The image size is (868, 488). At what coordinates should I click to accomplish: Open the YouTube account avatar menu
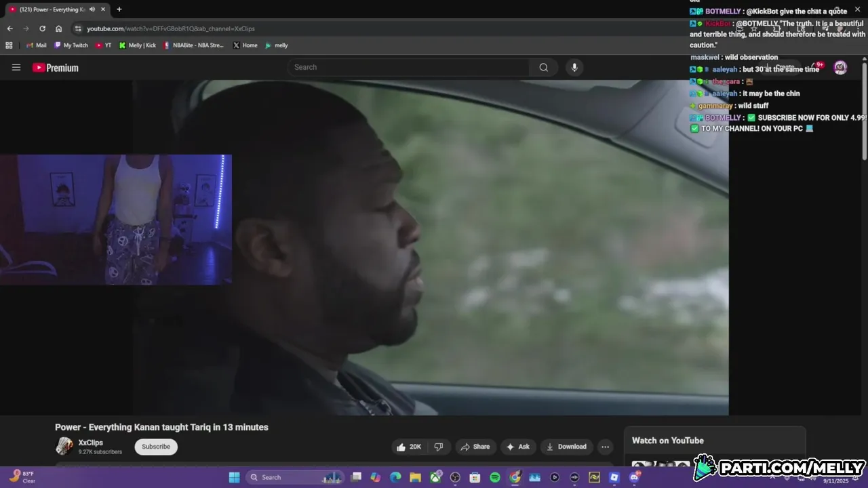[840, 67]
